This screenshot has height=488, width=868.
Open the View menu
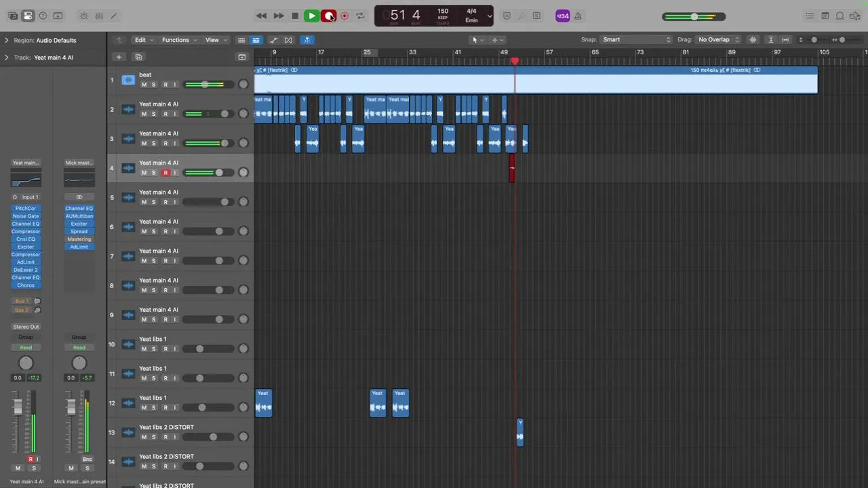pyautogui.click(x=215, y=40)
